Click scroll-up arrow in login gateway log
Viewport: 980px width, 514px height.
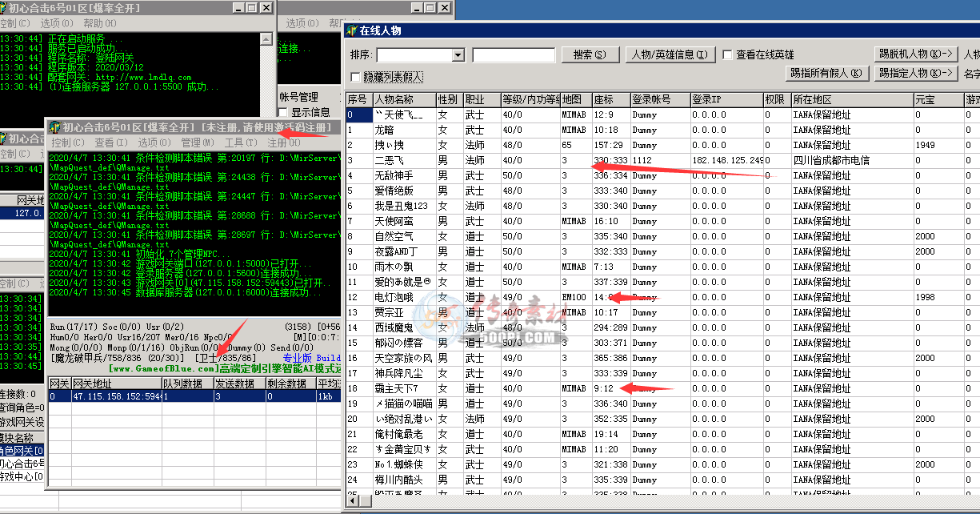pyautogui.click(x=266, y=38)
